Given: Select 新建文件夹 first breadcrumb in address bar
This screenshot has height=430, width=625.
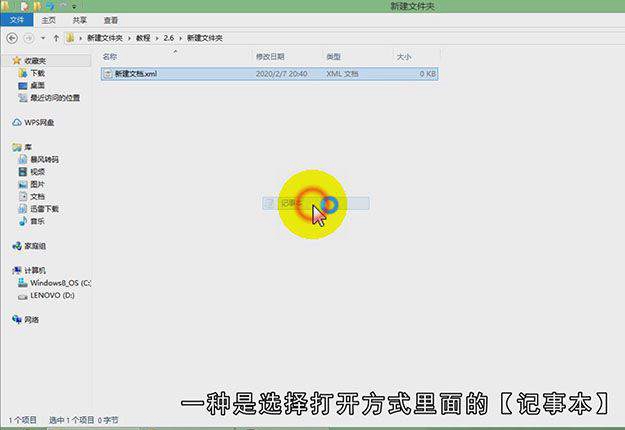Looking at the screenshot, I should pos(105,38).
